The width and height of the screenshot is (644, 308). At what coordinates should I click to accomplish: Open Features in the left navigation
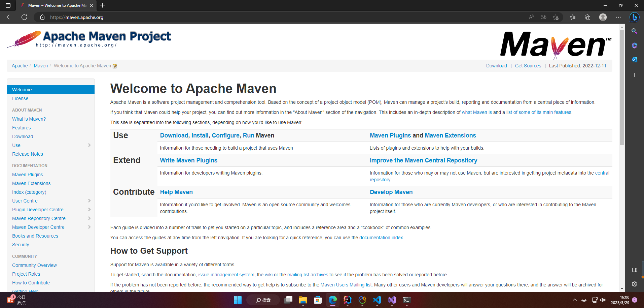[x=22, y=128]
